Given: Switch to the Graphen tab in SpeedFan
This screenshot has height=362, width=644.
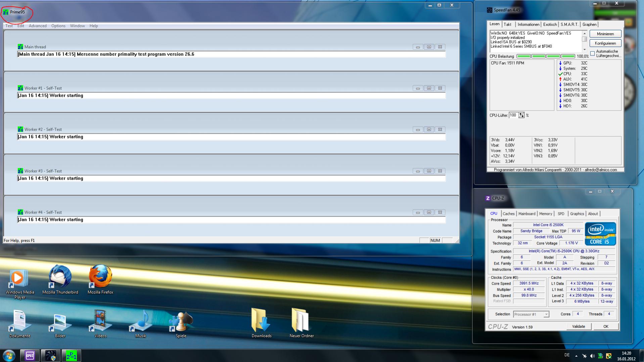Looking at the screenshot, I should (x=590, y=25).
